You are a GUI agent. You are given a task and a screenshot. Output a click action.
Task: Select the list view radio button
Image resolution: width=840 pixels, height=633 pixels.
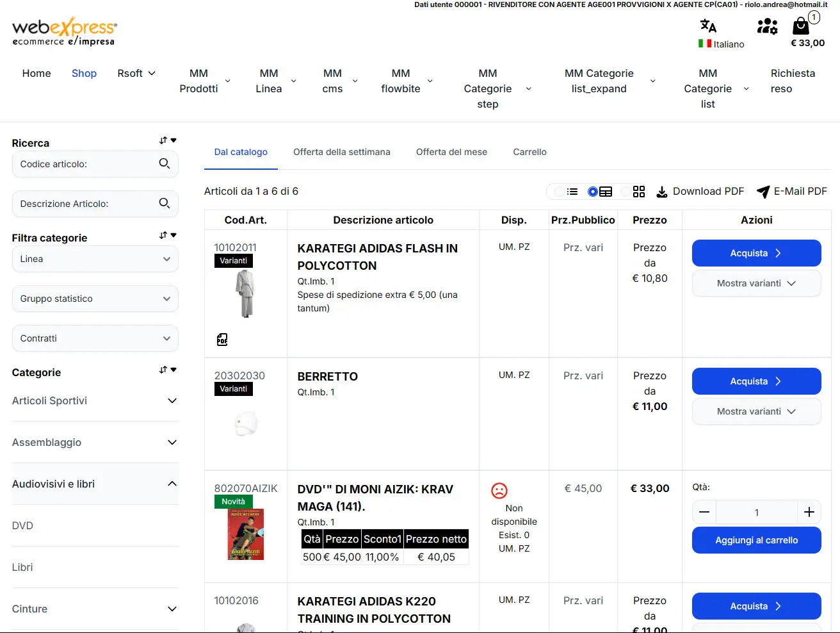560,192
